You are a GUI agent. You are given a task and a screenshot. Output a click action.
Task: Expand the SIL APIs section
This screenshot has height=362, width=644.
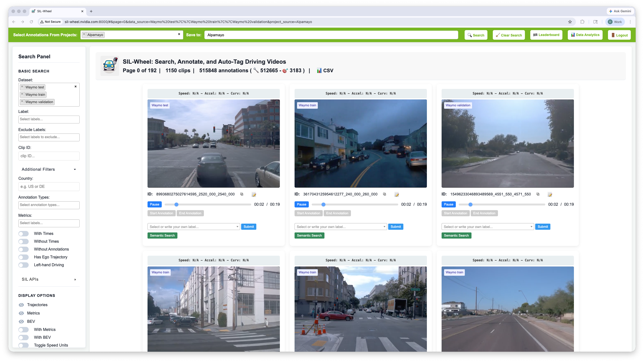(49, 279)
